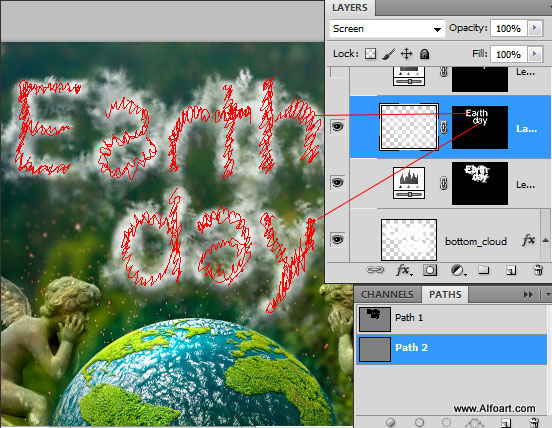Select Path 2 in Paths panel
This screenshot has height=428, width=552.
coord(452,349)
